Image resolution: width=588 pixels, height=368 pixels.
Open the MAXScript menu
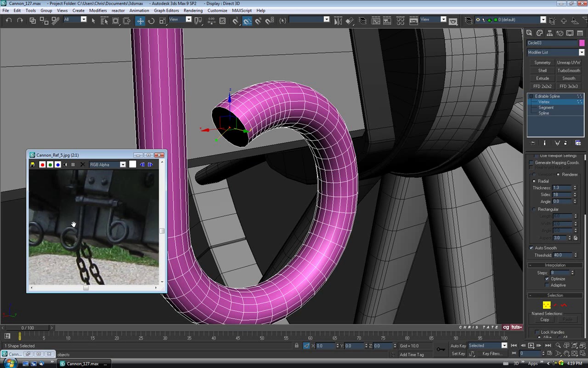click(242, 10)
